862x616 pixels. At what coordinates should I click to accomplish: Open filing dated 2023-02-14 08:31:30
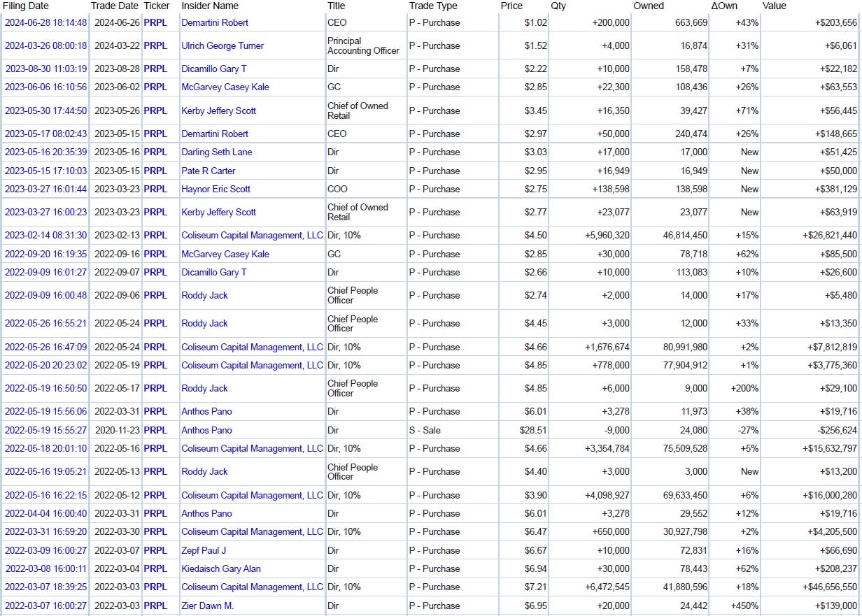click(46, 235)
